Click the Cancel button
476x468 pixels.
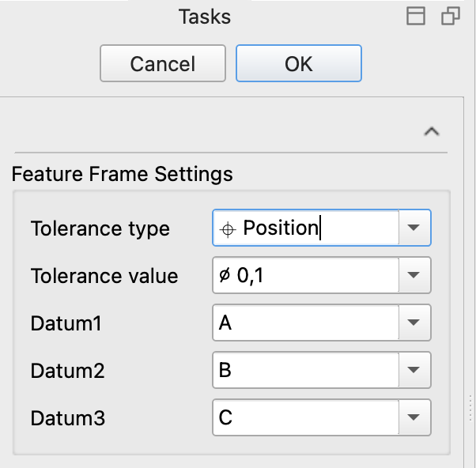point(162,63)
